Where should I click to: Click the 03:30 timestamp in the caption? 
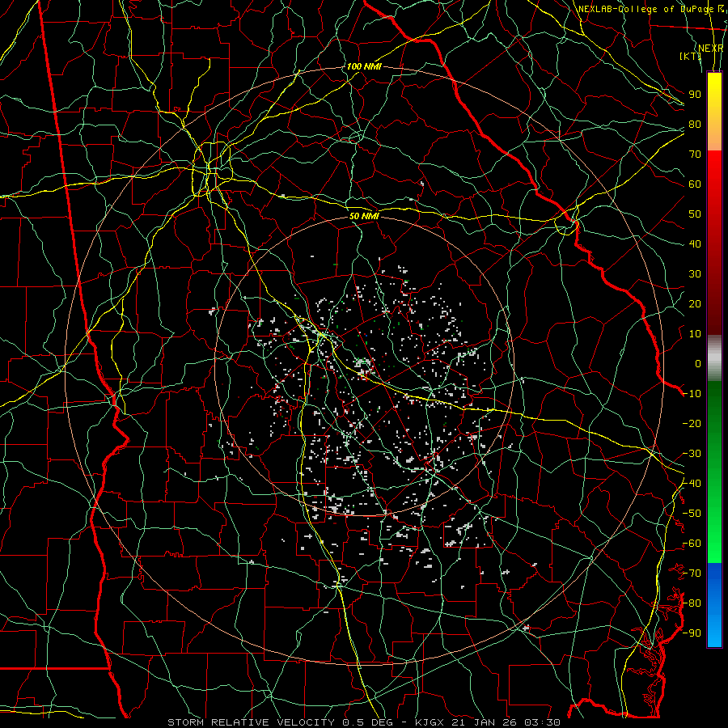pyautogui.click(x=542, y=722)
